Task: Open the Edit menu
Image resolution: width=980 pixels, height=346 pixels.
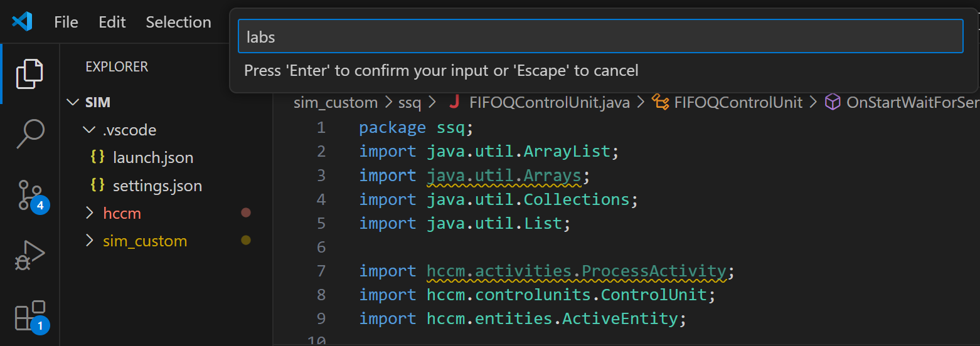Action: (112, 22)
